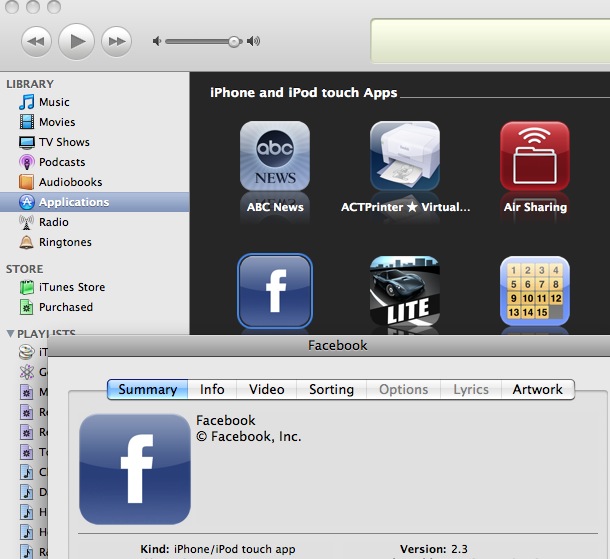The image size is (610, 559).
Task: Click the orange Audiobooks book icon
Action: 26,182
